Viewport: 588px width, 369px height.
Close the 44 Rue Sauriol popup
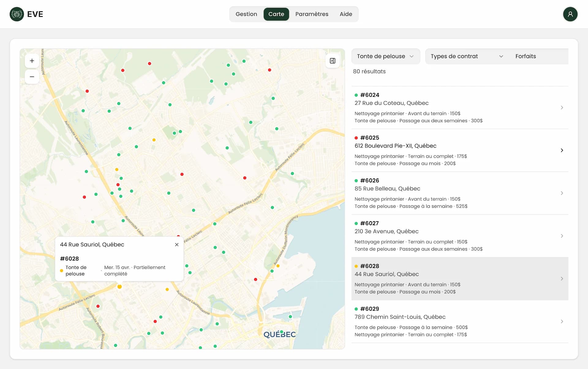pos(177,244)
